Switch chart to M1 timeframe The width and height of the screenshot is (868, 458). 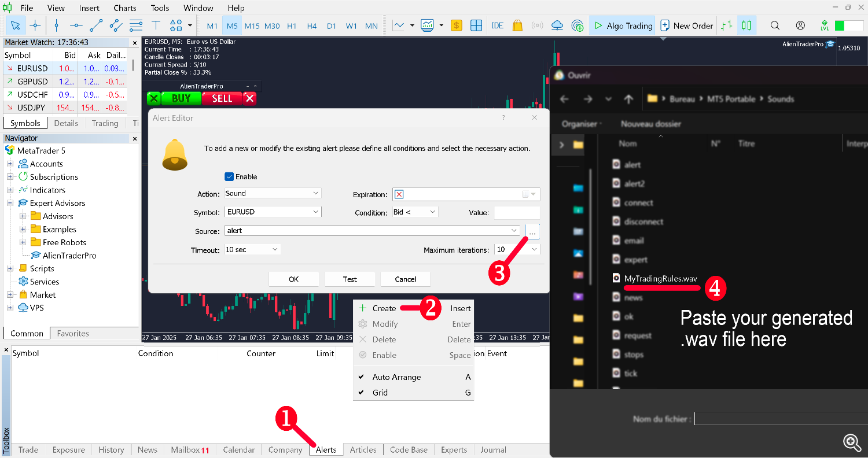pos(212,26)
